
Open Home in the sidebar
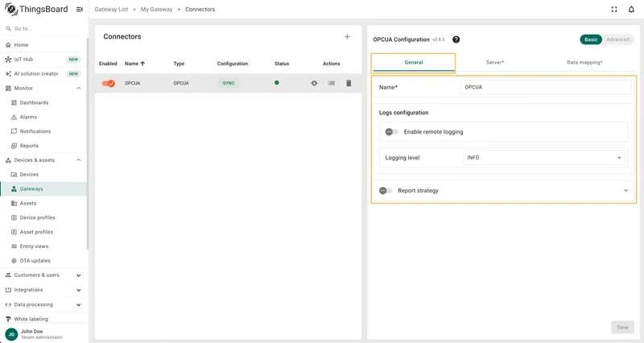(43, 45)
